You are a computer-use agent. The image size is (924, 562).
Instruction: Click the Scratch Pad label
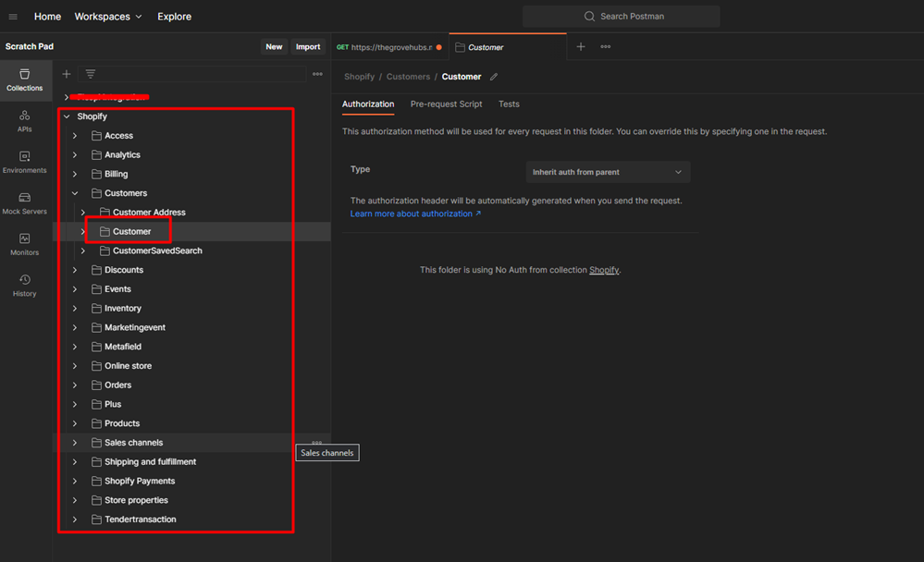(x=30, y=46)
